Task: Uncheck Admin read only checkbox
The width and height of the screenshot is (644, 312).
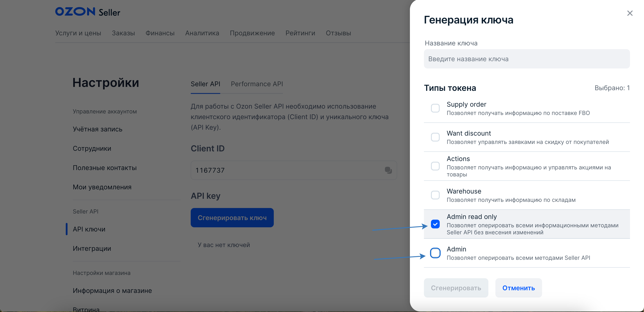Action: point(435,224)
